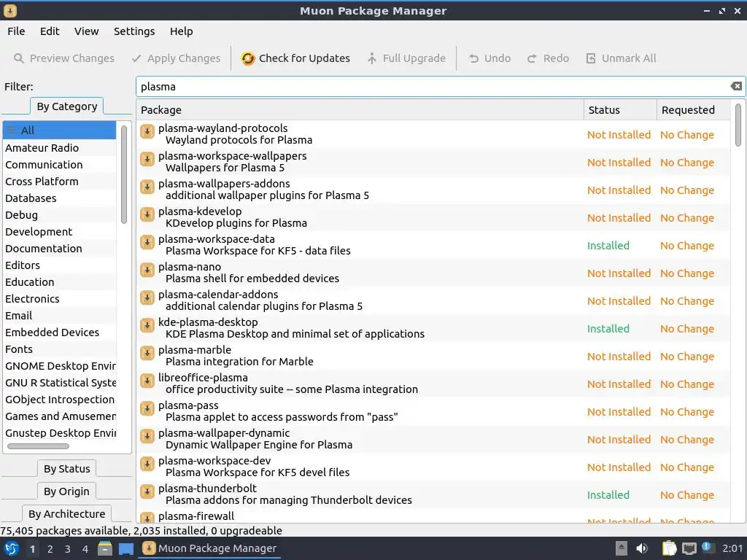Select the Documentation category
This screenshot has width=747, height=560.
60,249
